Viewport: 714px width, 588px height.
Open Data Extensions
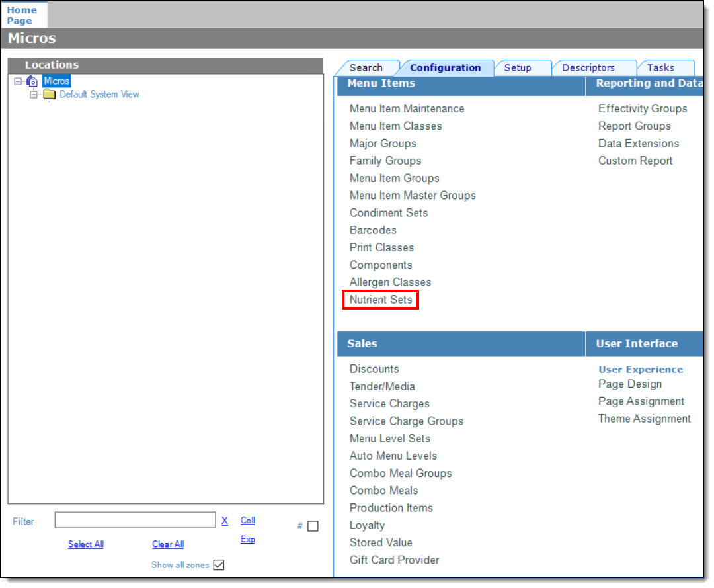coord(639,144)
